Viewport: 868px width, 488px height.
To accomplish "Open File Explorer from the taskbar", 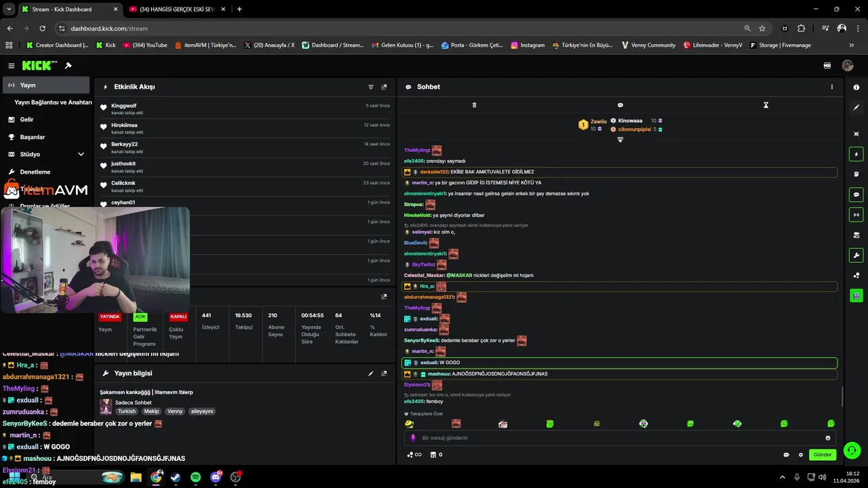I will (x=136, y=477).
